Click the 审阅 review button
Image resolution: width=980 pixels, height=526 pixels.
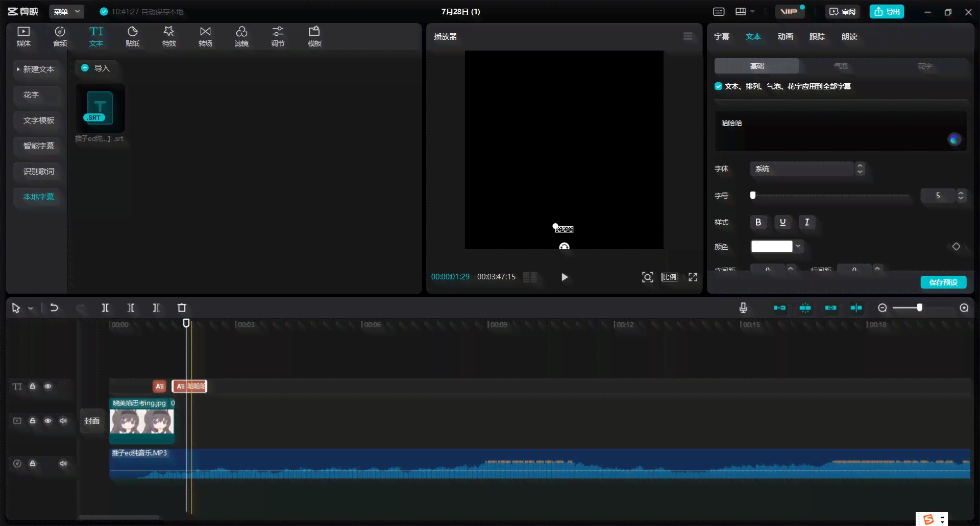coord(842,11)
